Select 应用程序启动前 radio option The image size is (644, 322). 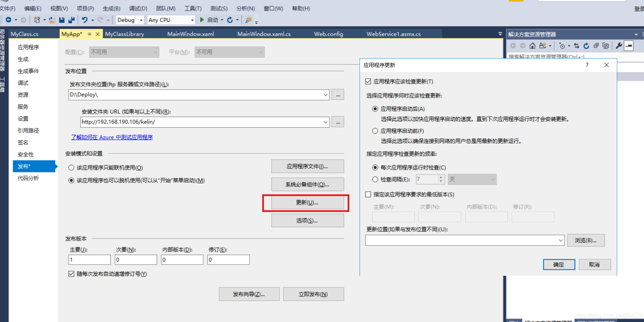[375, 131]
